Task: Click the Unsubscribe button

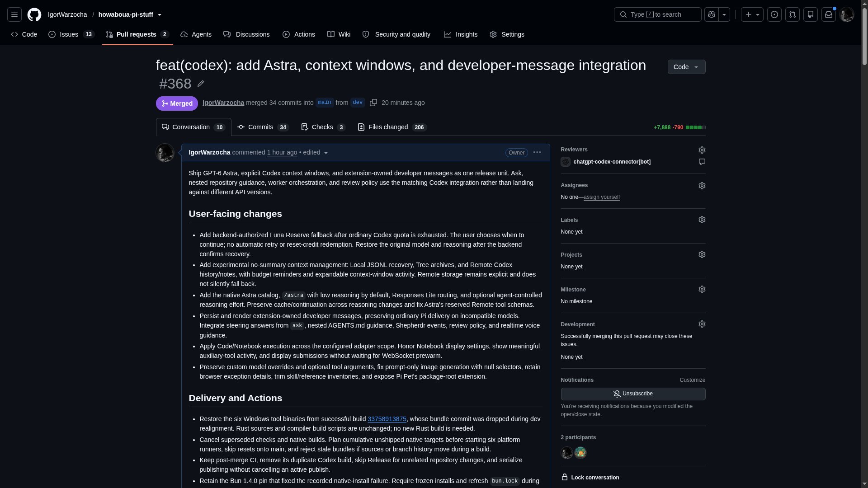Action: (x=633, y=394)
